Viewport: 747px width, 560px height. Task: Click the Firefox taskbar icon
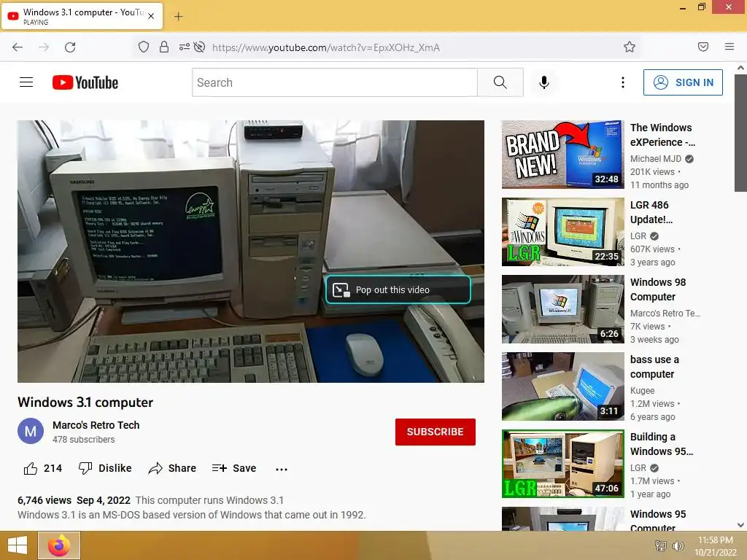point(59,545)
